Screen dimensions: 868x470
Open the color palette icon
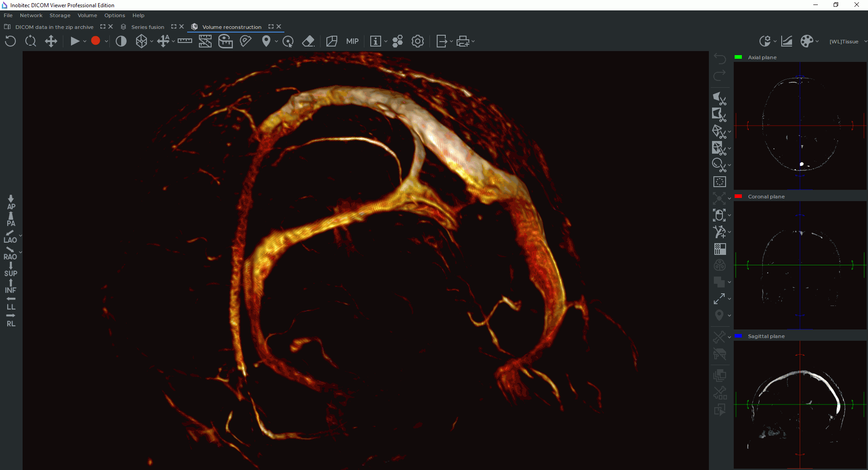pyautogui.click(x=807, y=42)
